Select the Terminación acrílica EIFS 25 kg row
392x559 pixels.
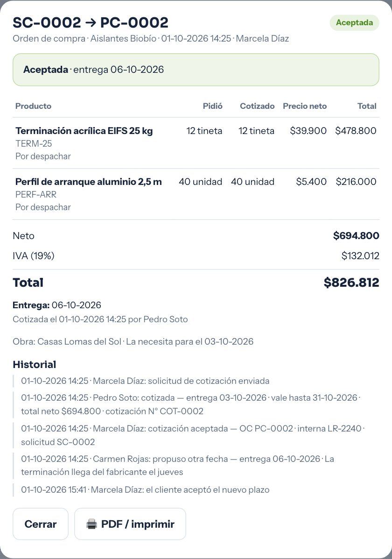196,143
